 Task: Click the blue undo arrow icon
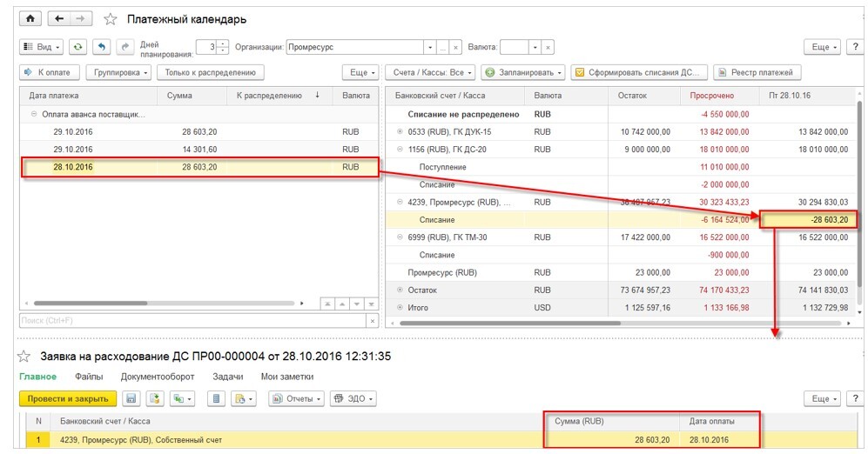(x=101, y=47)
